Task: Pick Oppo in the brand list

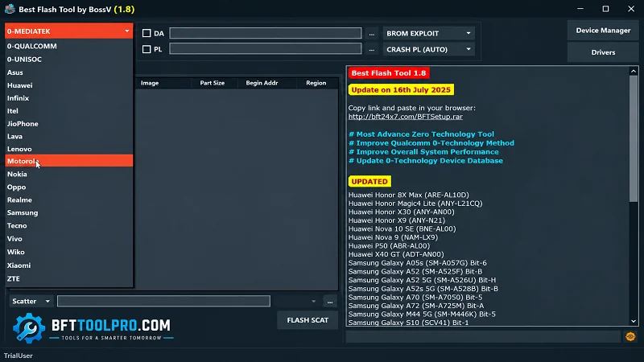Action: click(x=68, y=187)
